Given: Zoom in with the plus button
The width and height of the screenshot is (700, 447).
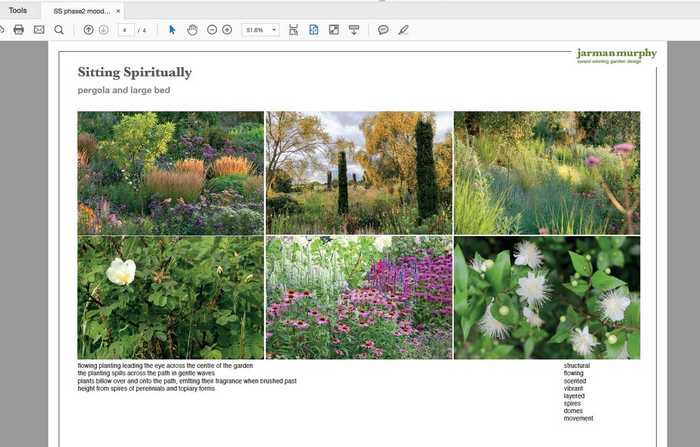Looking at the screenshot, I should 227,30.
